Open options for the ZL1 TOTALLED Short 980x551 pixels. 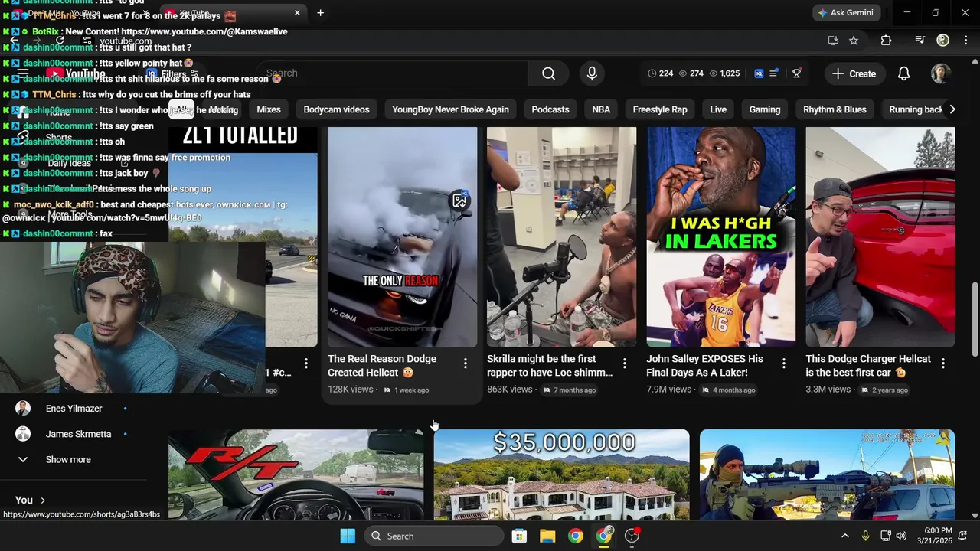click(x=305, y=364)
